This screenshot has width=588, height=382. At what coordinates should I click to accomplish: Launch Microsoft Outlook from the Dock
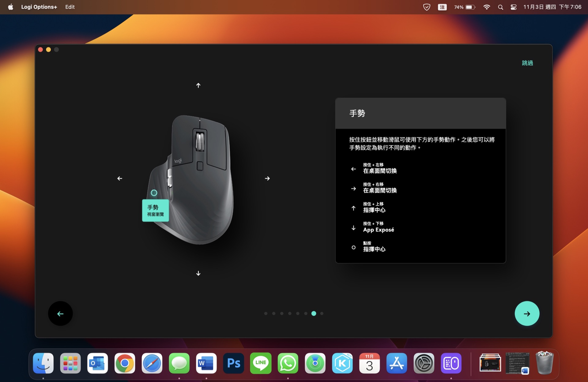[97, 363]
